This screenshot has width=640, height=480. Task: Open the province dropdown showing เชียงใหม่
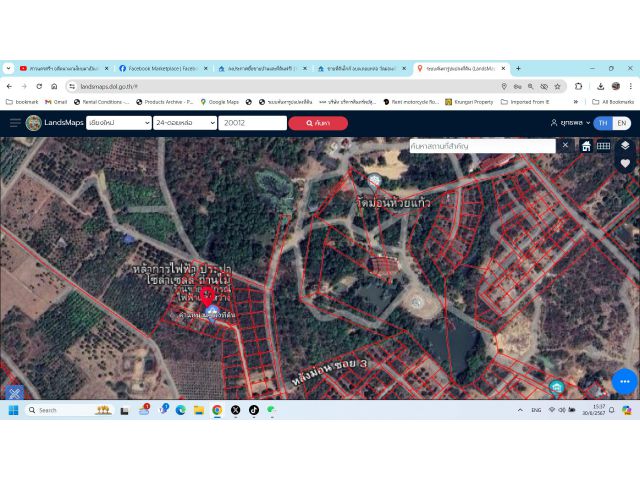pos(119,123)
